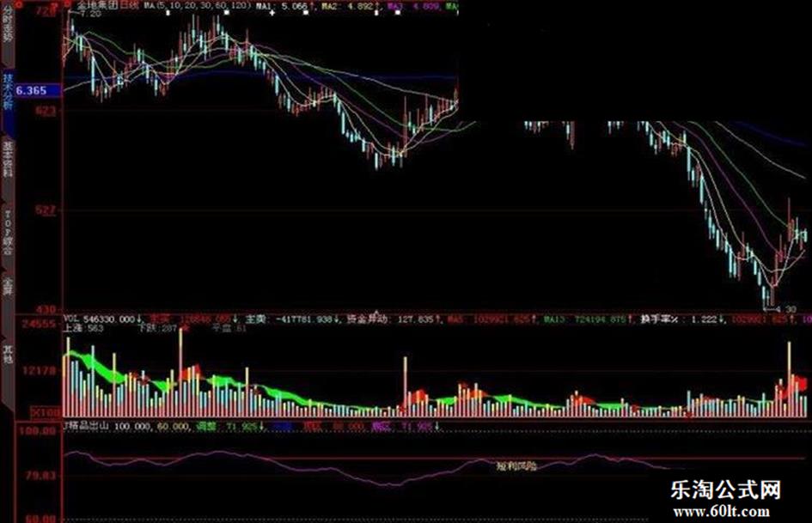Click the purple MA3 value label
This screenshot has height=523, width=812.
[x=414, y=6]
